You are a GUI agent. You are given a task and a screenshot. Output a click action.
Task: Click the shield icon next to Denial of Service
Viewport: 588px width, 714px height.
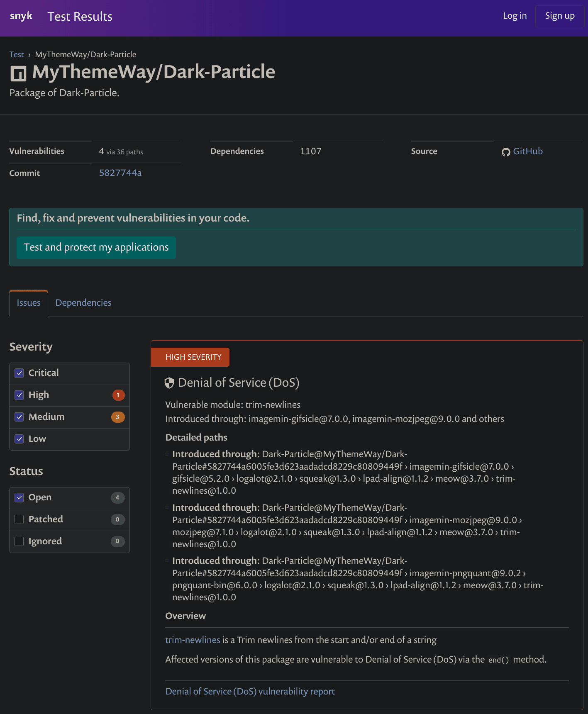[169, 383]
